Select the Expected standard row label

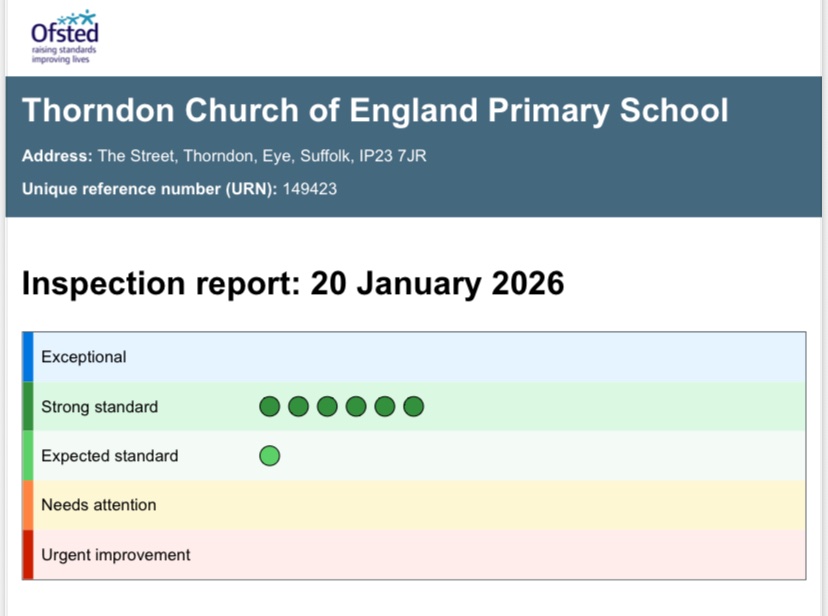109,456
